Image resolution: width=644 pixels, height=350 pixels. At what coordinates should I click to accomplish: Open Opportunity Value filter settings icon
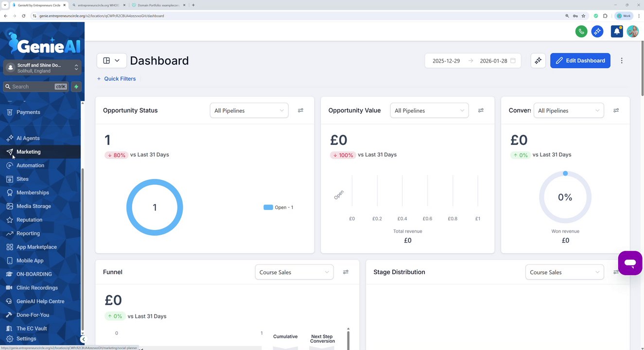[481, 110]
